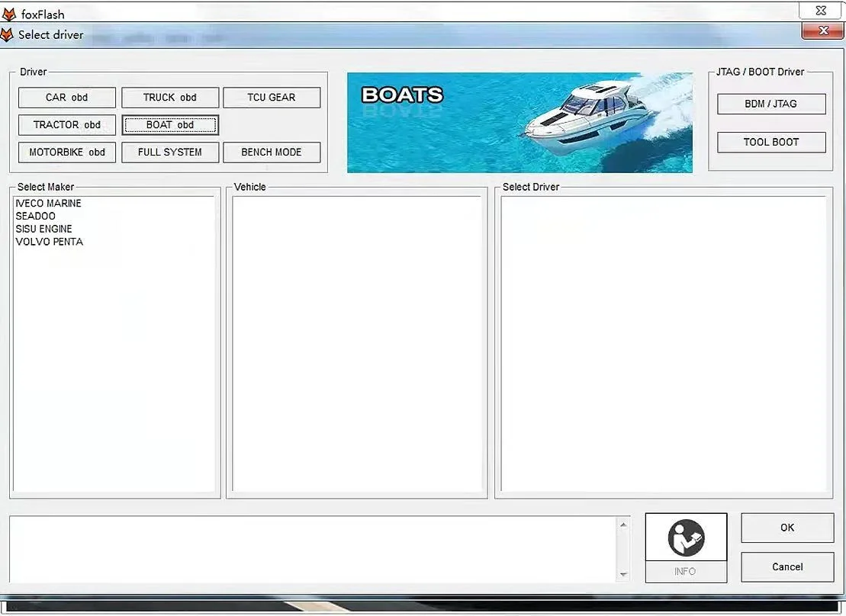Close the Select driver window
846x616 pixels.
point(823,30)
